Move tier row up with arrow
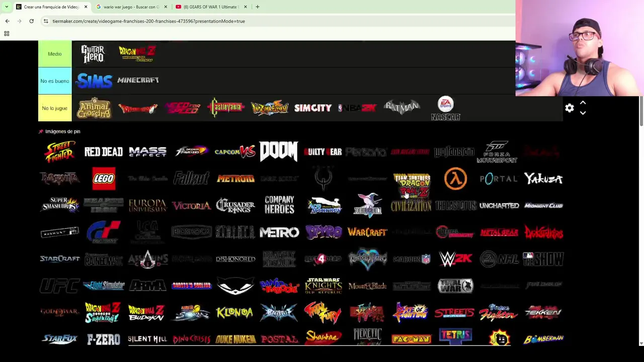Viewport: 644px width, 362px height. [583, 103]
